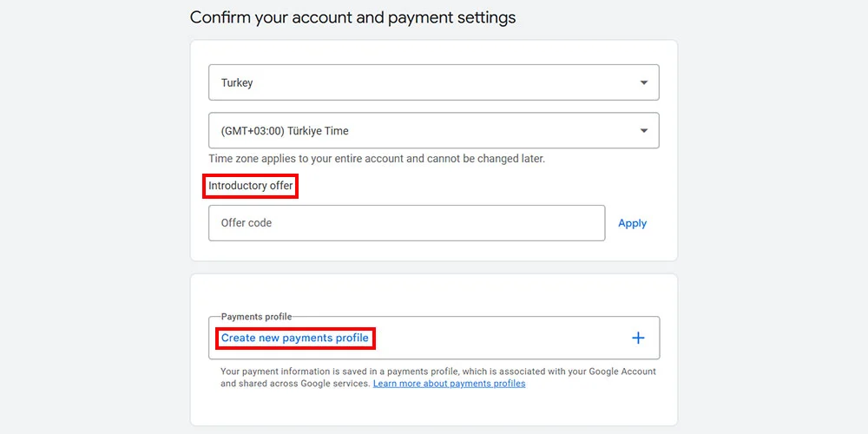Focus the Offer code input field
Image resolution: width=868 pixels, height=434 pixels.
point(406,223)
